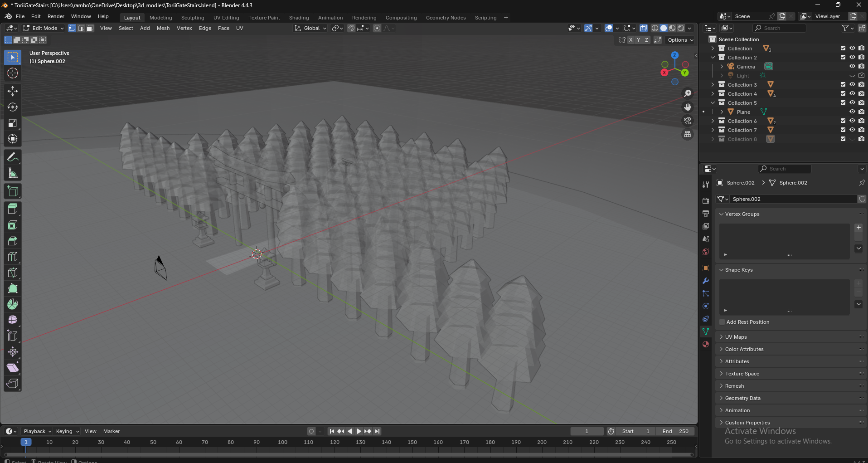Toggle camera view in the viewport
Image resolution: width=868 pixels, height=463 pixels.
pos(688,121)
